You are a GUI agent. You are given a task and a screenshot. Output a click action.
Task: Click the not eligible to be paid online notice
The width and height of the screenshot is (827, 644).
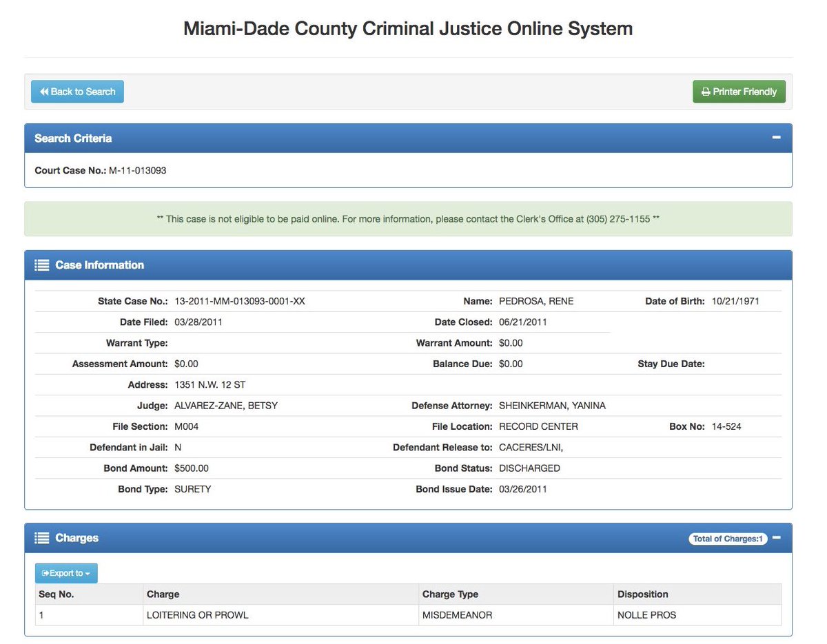408,219
